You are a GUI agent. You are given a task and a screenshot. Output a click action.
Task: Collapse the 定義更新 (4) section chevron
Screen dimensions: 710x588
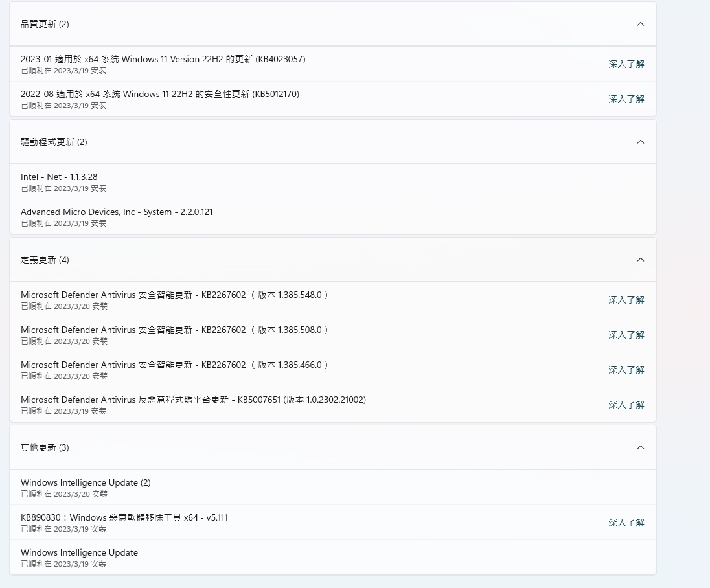640,260
